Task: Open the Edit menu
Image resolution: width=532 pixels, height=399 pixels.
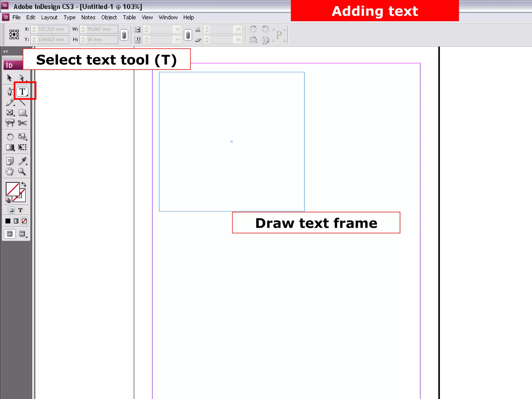Action: click(31, 17)
